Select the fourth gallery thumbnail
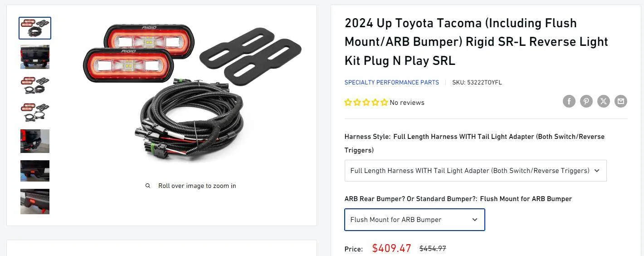The height and width of the screenshot is (256, 644). [35, 113]
